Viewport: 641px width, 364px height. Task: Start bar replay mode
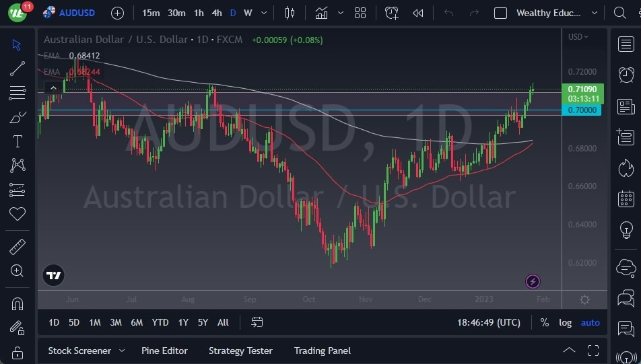(x=417, y=13)
